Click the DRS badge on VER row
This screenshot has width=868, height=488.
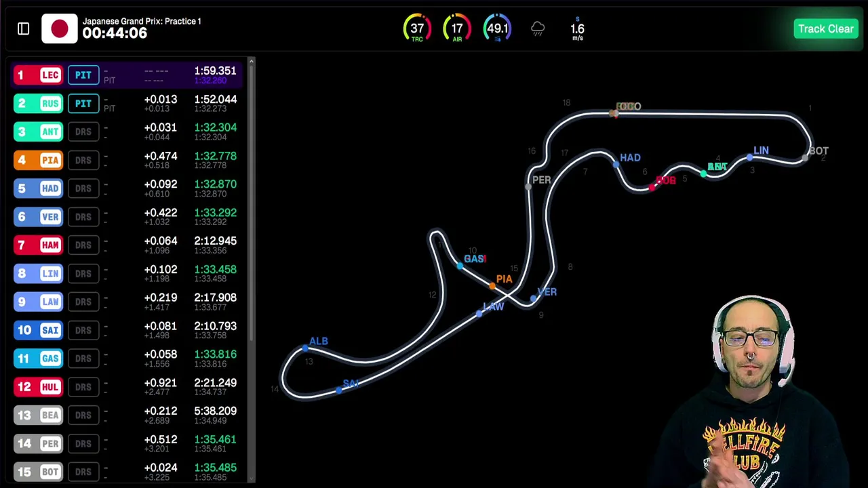(83, 217)
